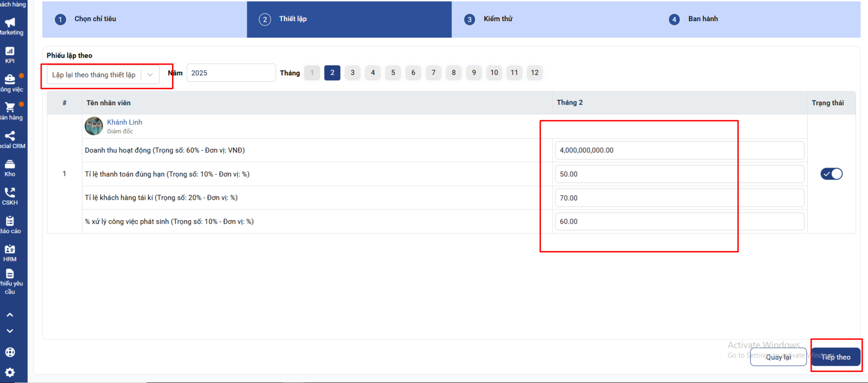Click the 'Tiếp theo' button
The width and height of the screenshot is (868, 383).
(835, 357)
